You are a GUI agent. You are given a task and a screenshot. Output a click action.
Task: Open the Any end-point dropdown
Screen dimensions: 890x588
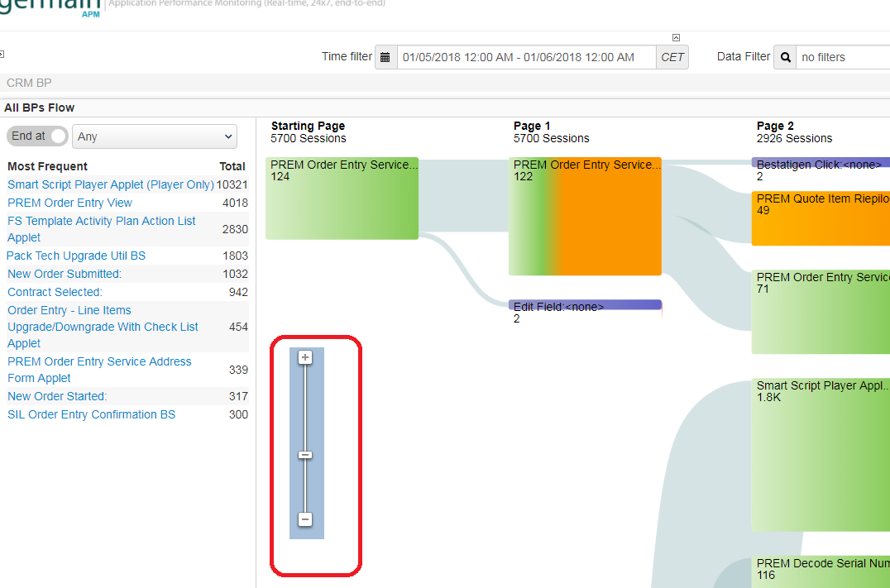(154, 136)
